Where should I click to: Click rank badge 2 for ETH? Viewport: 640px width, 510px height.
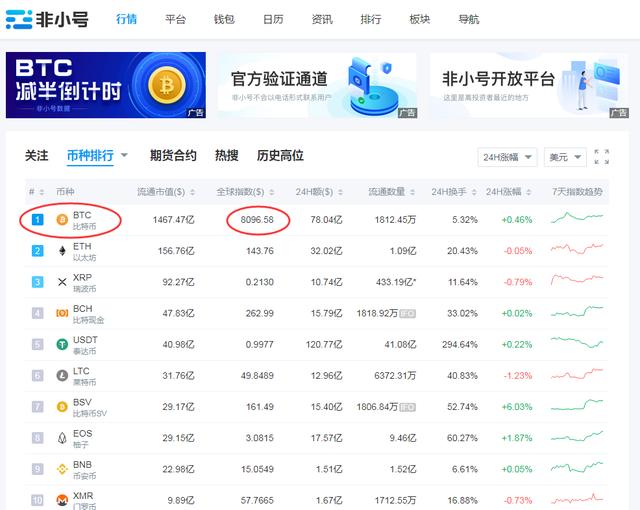[x=38, y=251]
